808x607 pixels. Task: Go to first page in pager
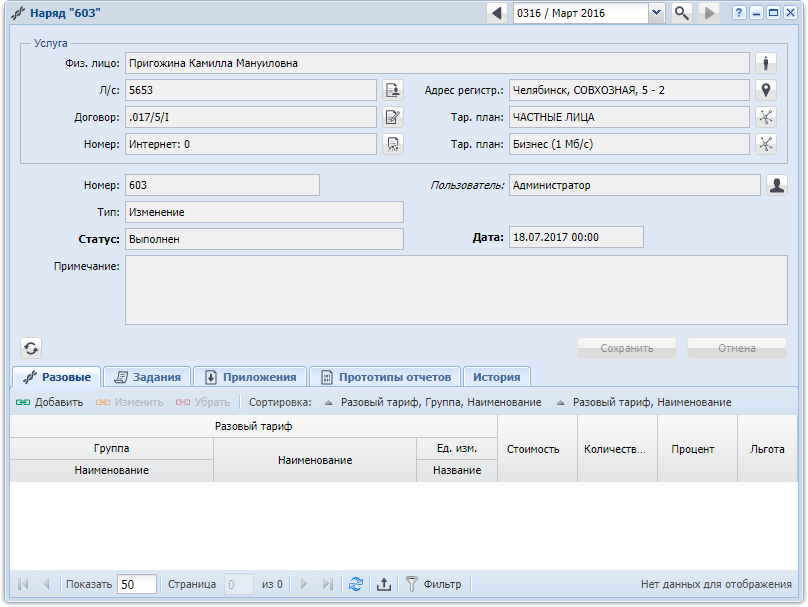point(23,584)
